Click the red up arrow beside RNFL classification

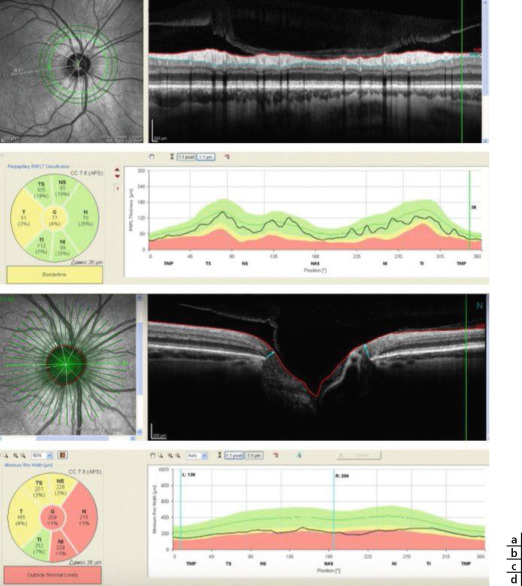(117, 170)
